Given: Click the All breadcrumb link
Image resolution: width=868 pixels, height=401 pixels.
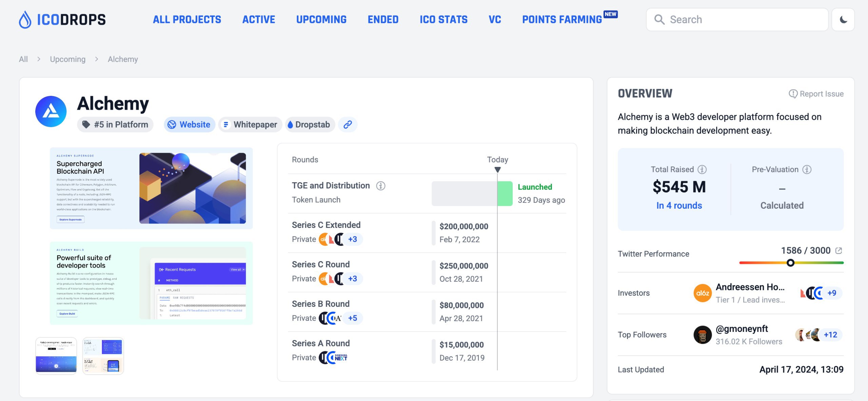Looking at the screenshot, I should pyautogui.click(x=23, y=59).
